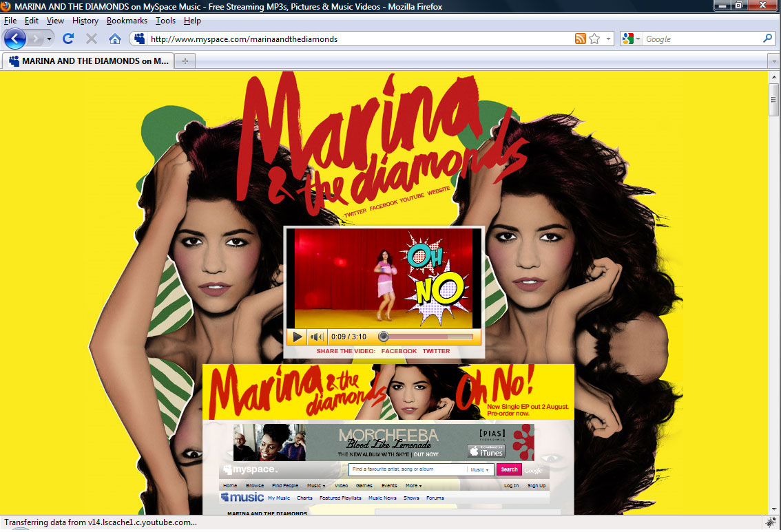
Task: Click the Find a favourite artist search field
Action: [408, 469]
